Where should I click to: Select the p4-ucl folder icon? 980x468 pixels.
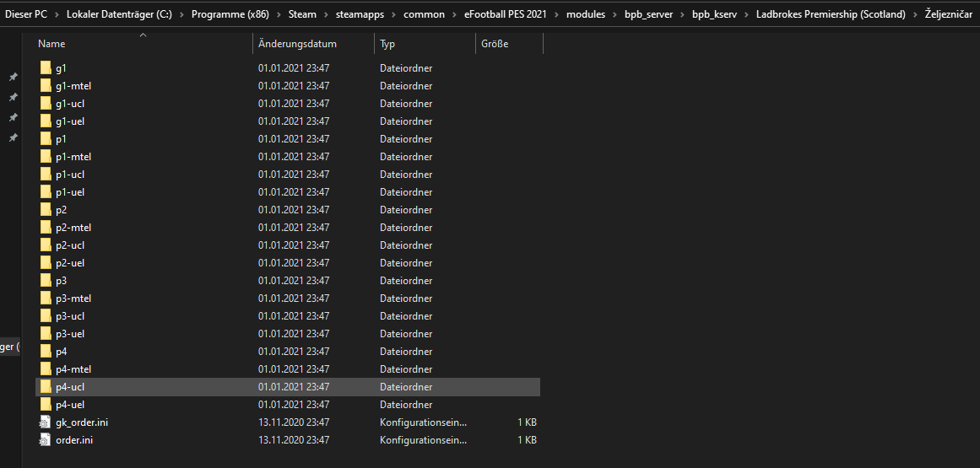pyautogui.click(x=45, y=387)
